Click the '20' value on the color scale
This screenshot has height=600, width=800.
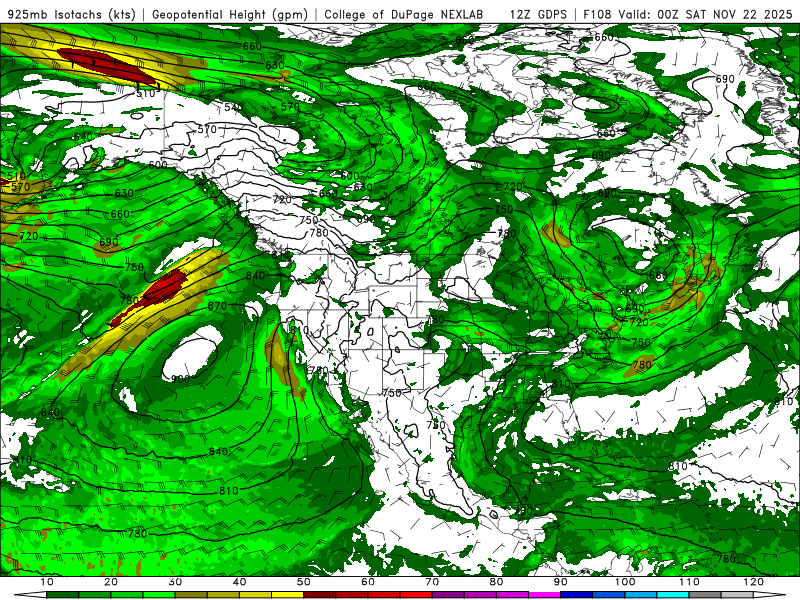click(x=111, y=582)
